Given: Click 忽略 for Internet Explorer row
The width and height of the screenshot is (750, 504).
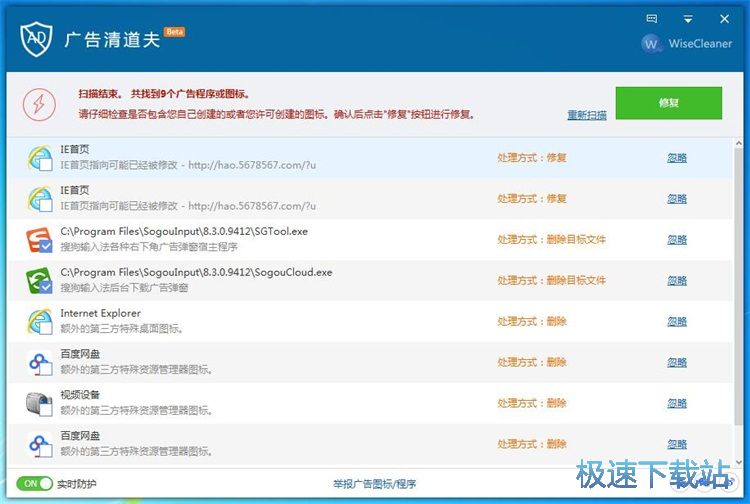Looking at the screenshot, I should click(x=677, y=322).
